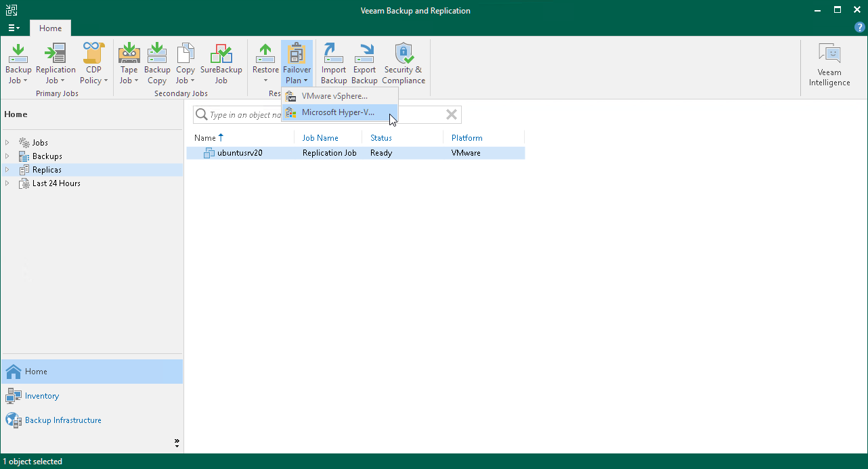Image resolution: width=868 pixels, height=469 pixels.
Task: Open the Replication Job ribbon button
Action: [56, 64]
